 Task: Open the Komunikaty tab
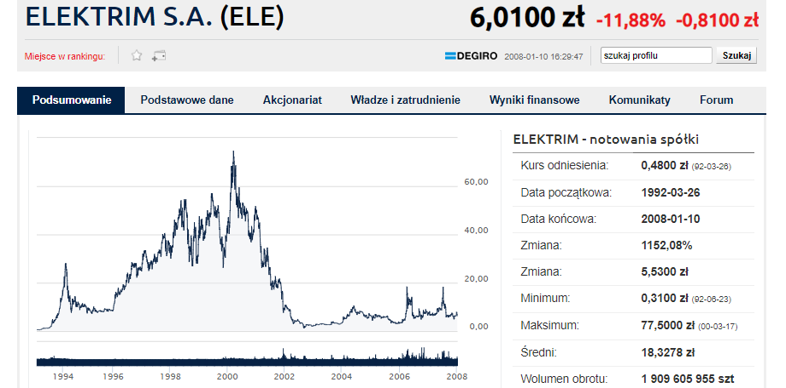click(x=640, y=100)
